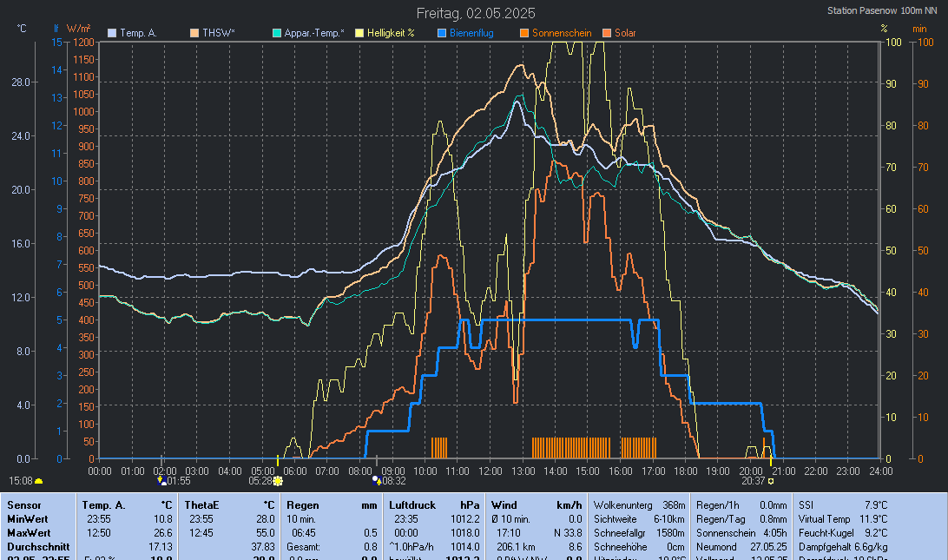The width and height of the screenshot is (948, 560).
Task: Click 'Station Pasenow 100m NN' text
Action: coord(882,11)
